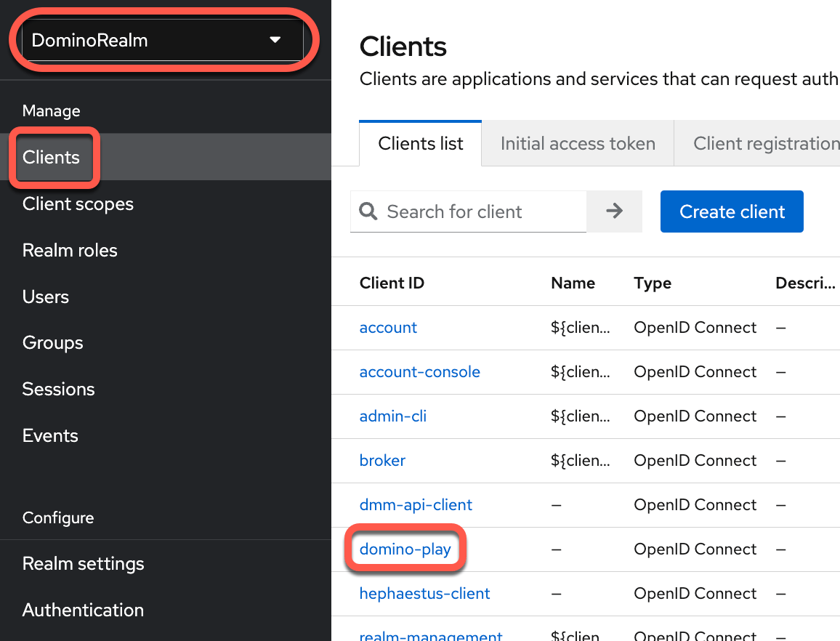
Task: Click the Clients page heading
Action: tap(403, 47)
